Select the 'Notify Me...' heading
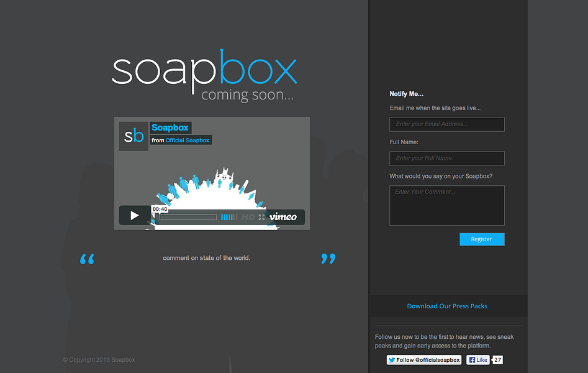 point(407,94)
